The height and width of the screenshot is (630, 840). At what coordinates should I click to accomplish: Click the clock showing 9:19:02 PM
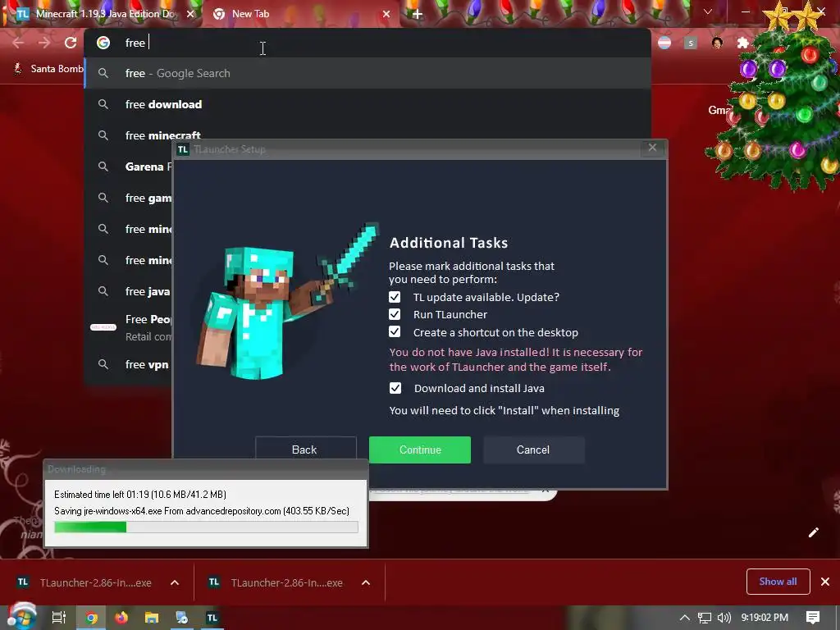click(x=765, y=618)
